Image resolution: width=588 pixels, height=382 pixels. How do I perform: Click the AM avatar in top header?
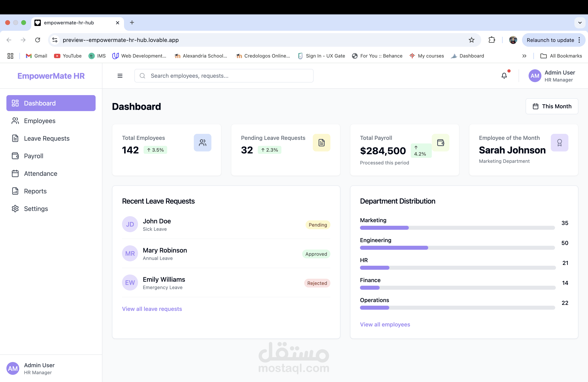[535, 76]
